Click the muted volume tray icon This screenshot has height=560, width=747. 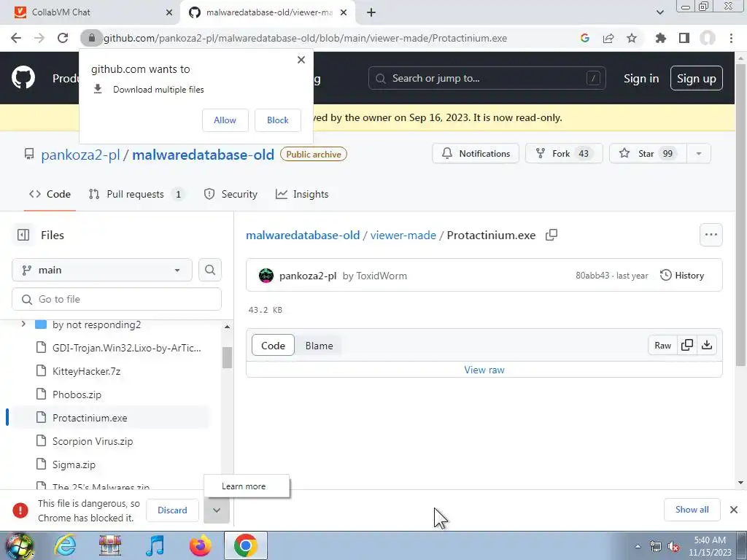673,546
